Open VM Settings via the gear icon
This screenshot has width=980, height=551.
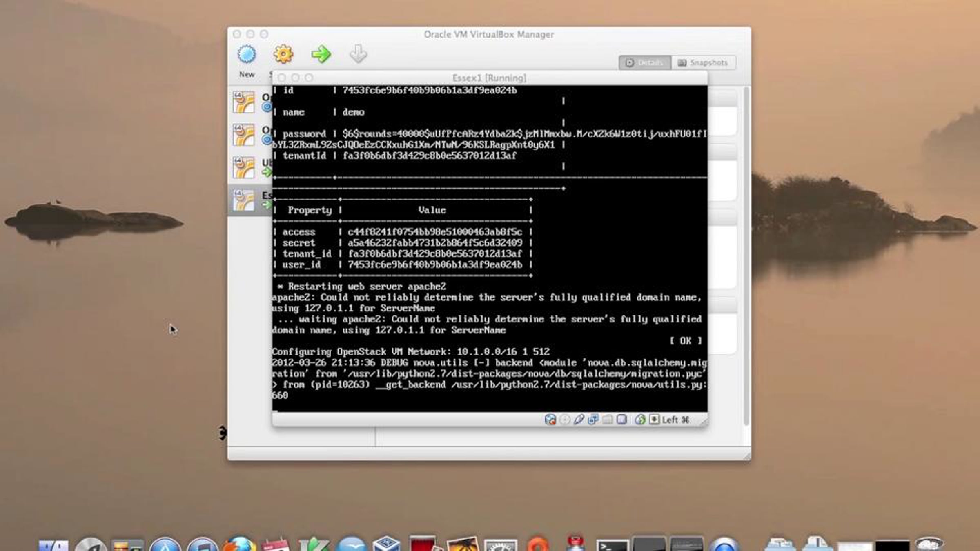coord(283,54)
